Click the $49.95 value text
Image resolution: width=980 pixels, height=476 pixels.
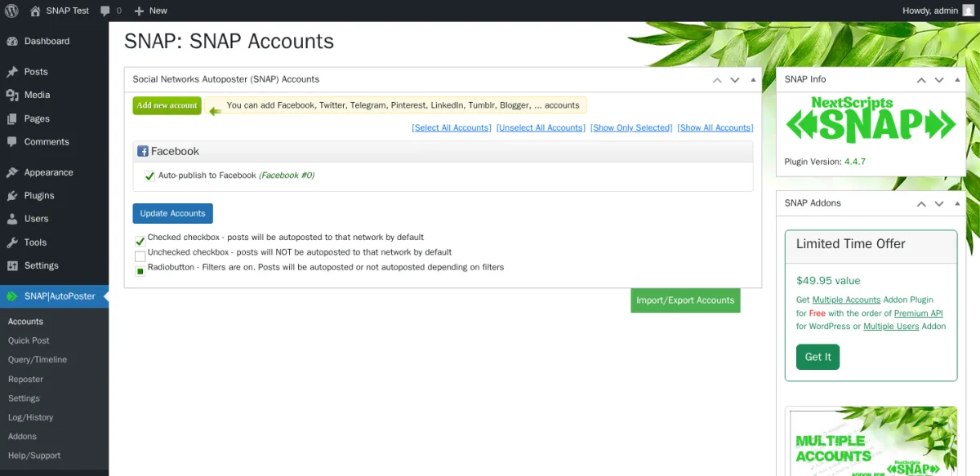click(x=828, y=280)
